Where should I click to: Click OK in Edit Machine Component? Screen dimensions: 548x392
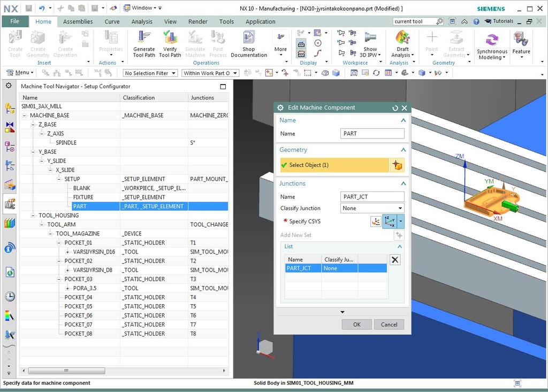tap(356, 325)
